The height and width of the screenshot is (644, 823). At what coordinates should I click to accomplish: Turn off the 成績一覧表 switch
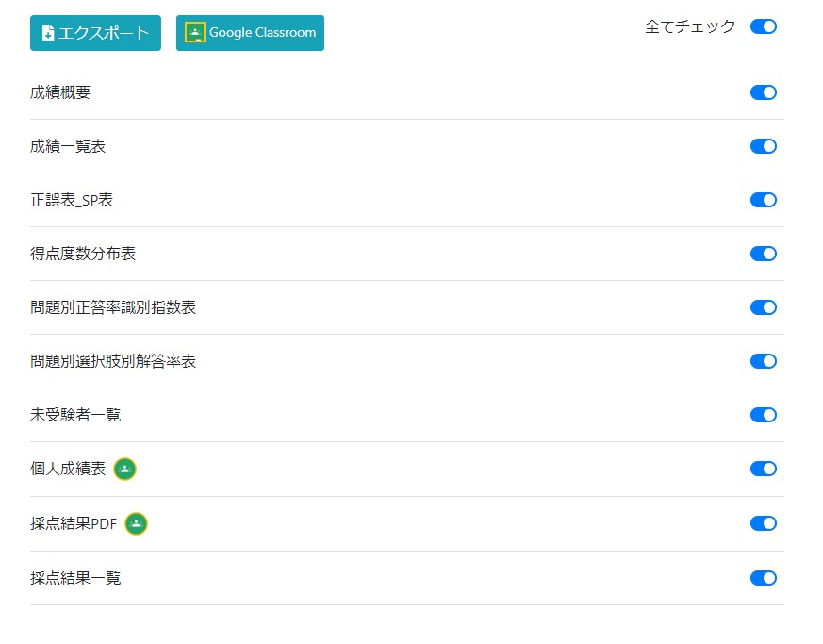pos(763,146)
